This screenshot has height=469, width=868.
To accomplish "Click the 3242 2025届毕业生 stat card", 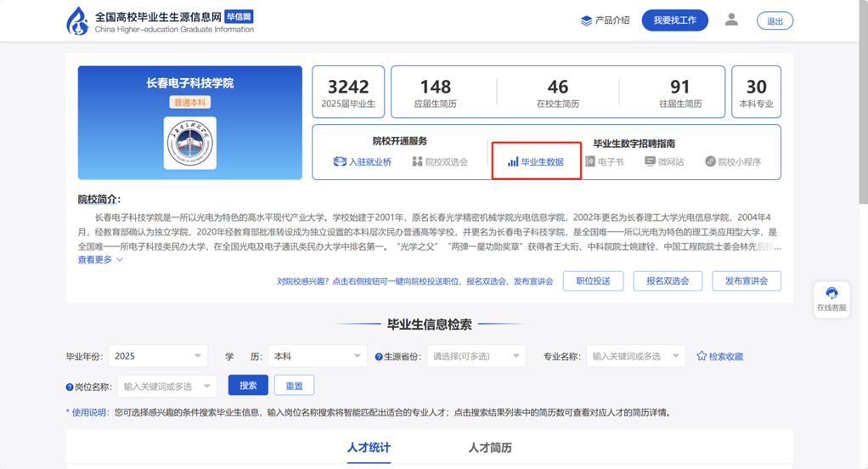I will tap(348, 92).
